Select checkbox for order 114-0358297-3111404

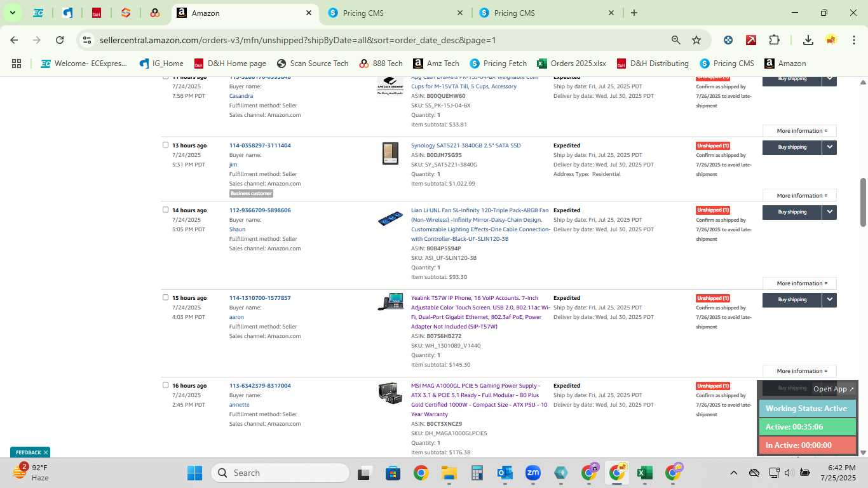(166, 145)
